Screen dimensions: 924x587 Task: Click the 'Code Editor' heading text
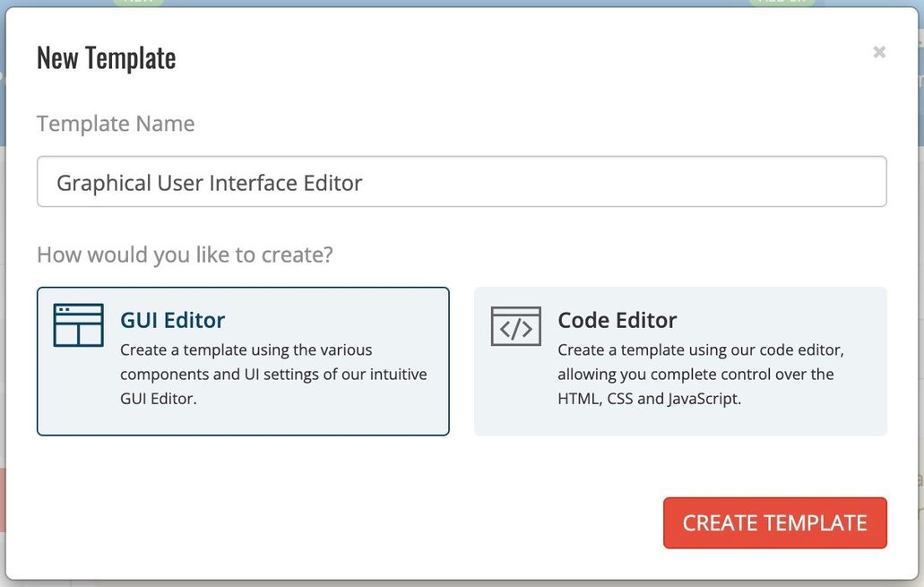tap(617, 320)
